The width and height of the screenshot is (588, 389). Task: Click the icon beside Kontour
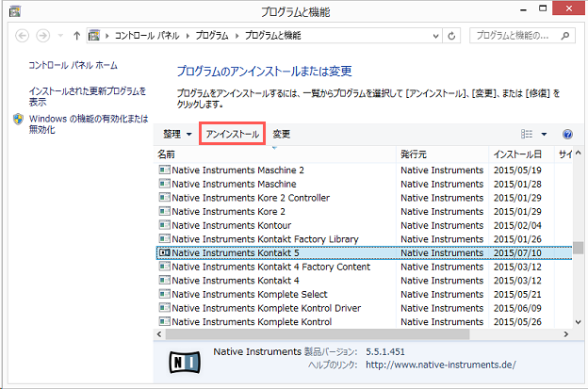pyautogui.click(x=164, y=225)
